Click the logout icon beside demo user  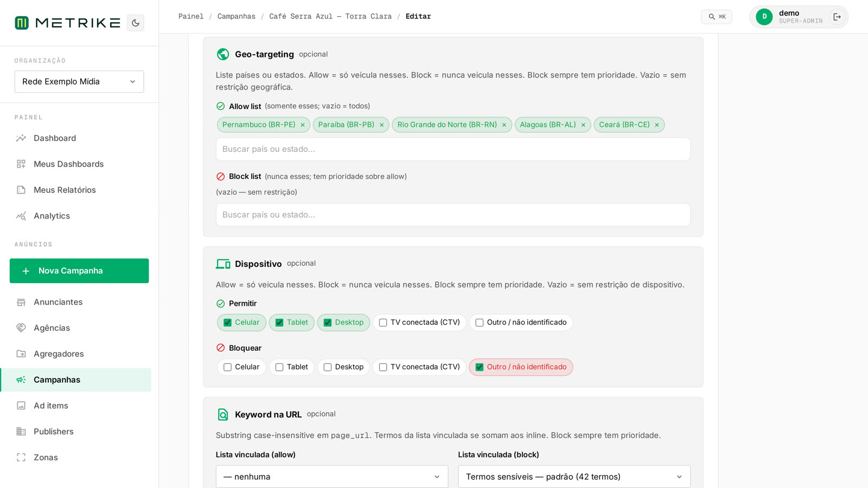click(x=837, y=17)
